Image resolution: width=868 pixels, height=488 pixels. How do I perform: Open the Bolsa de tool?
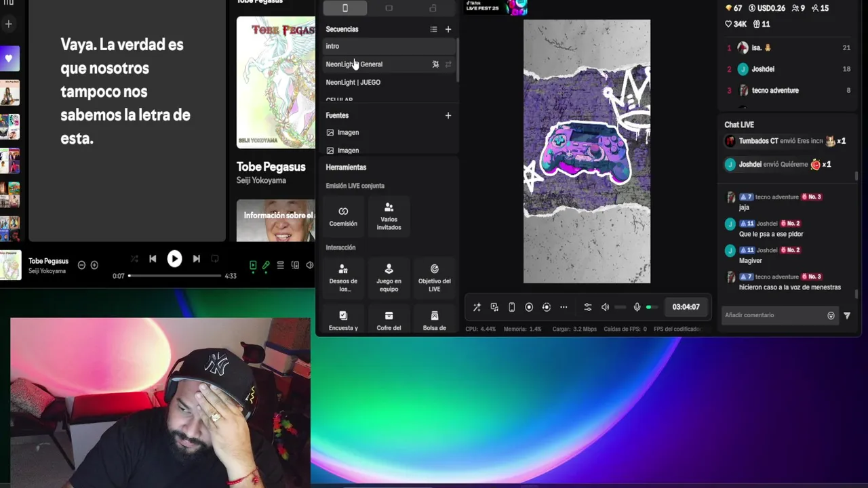(x=435, y=320)
